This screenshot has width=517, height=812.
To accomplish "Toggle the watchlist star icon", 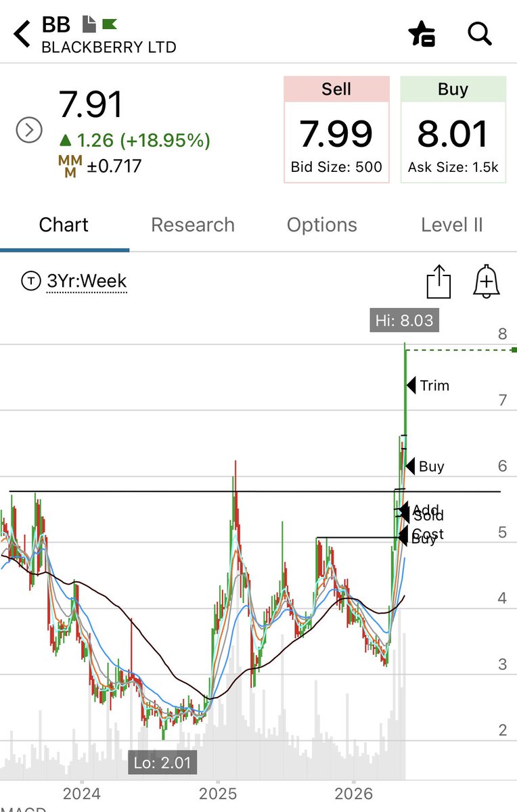I will coord(422,33).
